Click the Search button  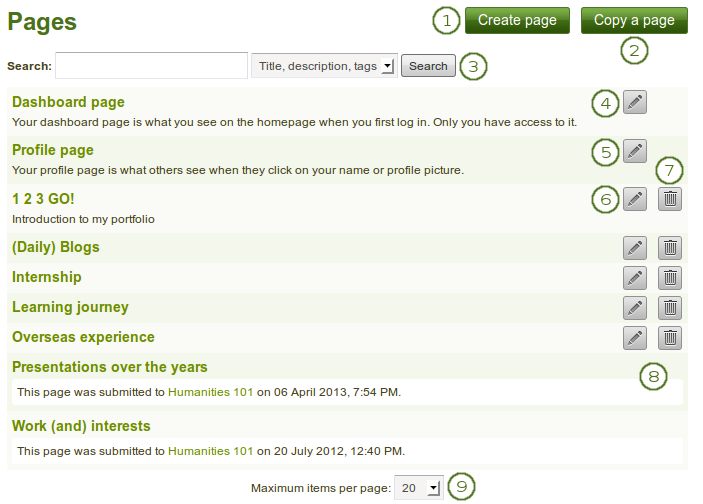[428, 66]
